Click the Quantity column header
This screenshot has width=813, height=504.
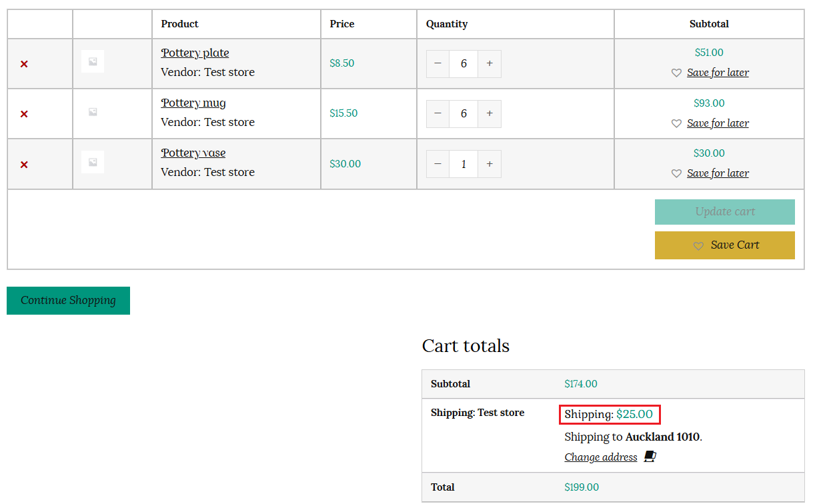tap(447, 24)
